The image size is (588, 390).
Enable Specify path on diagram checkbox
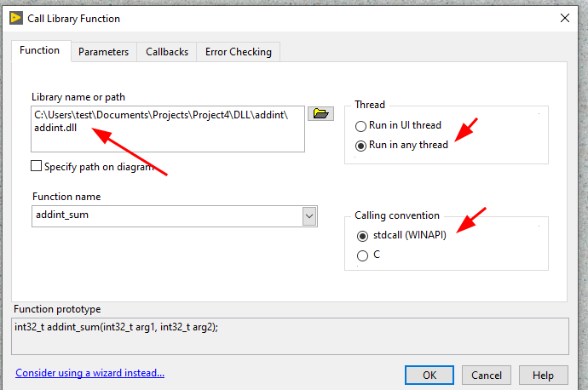tap(36, 166)
